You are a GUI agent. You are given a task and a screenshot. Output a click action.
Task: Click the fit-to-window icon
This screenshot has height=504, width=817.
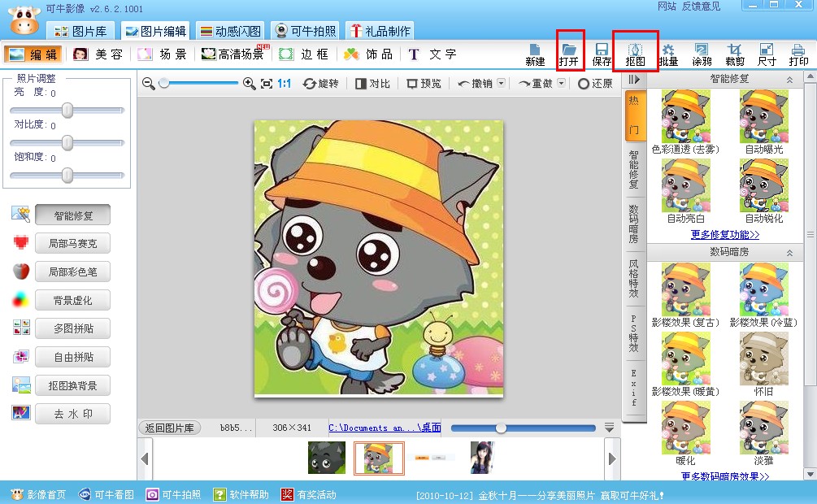[267, 84]
